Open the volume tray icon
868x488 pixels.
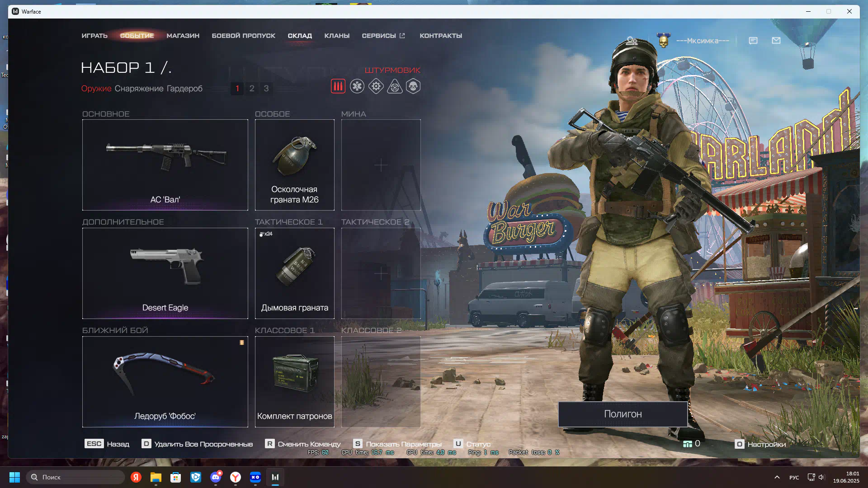[821, 477]
